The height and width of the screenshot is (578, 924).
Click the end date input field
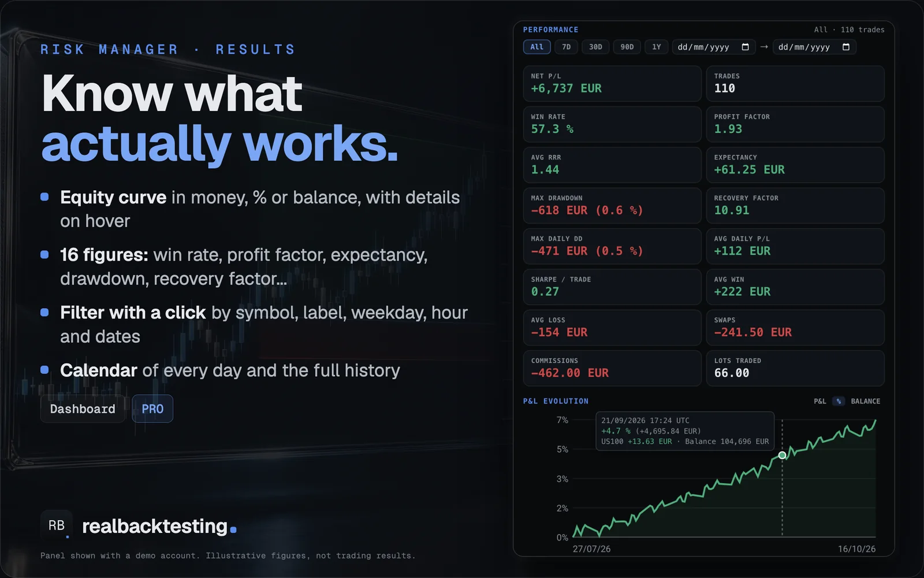[814, 47]
